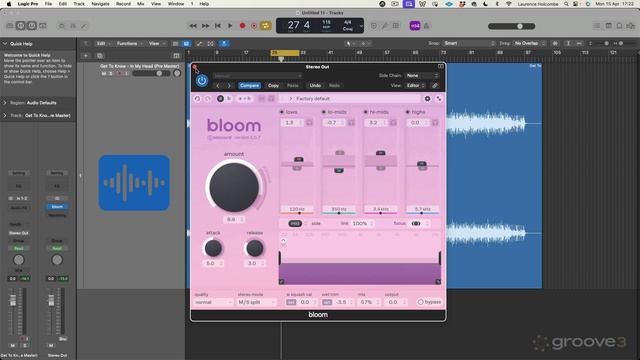Open the Record menu

click(123, 4)
